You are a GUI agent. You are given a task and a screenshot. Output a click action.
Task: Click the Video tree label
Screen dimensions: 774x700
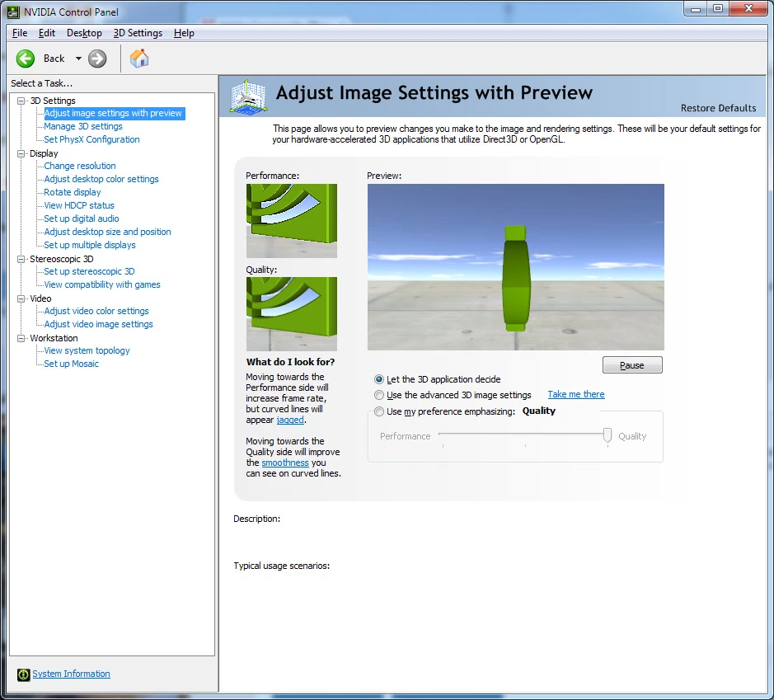[x=40, y=298]
